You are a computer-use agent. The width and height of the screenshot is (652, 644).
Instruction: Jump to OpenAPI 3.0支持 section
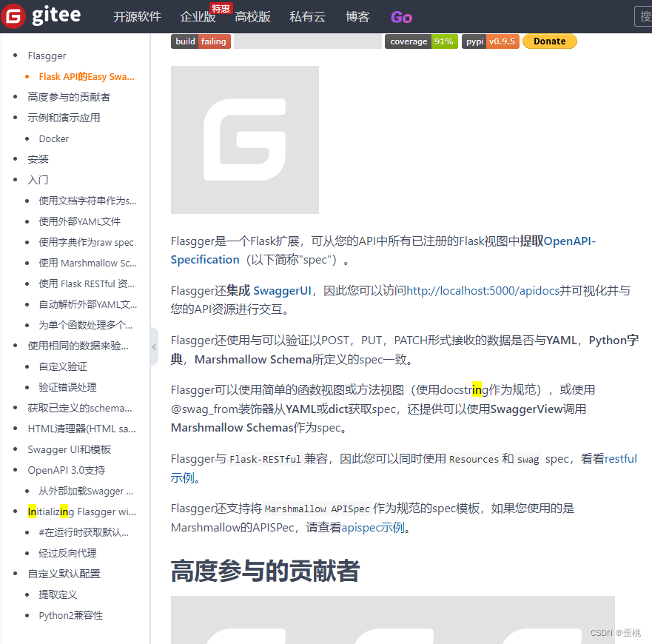pyautogui.click(x=67, y=470)
